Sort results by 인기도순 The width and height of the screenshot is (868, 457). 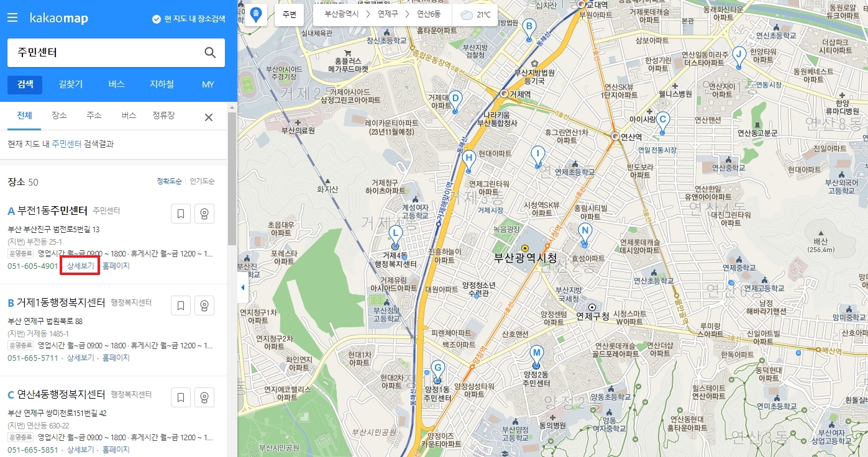coord(202,181)
